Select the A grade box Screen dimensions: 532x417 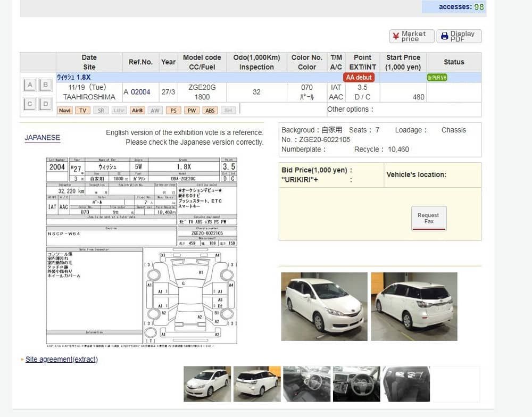click(30, 85)
